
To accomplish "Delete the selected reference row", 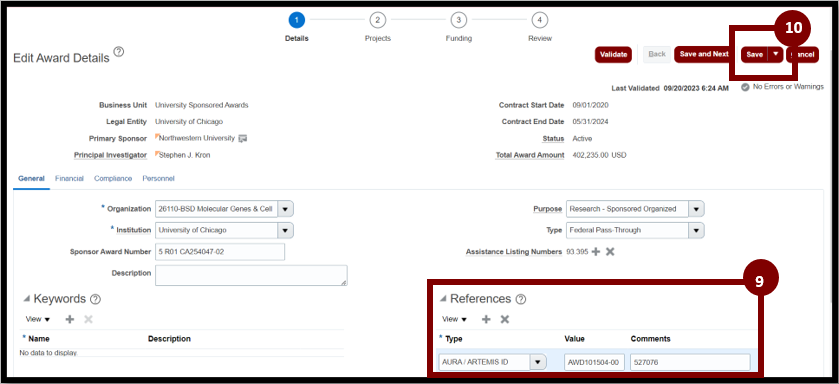I will 504,319.
